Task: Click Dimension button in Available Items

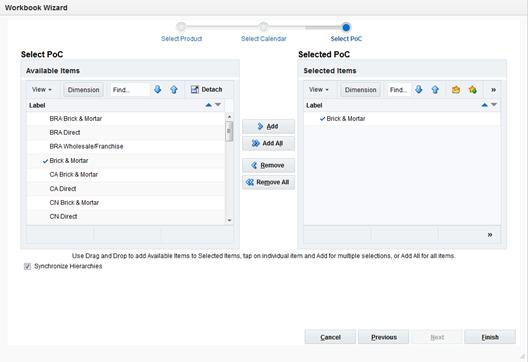Action: (84, 90)
